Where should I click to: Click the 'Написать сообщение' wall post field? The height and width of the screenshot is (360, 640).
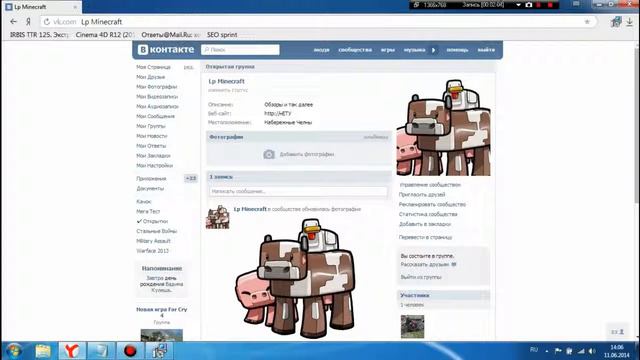pyautogui.click(x=298, y=191)
